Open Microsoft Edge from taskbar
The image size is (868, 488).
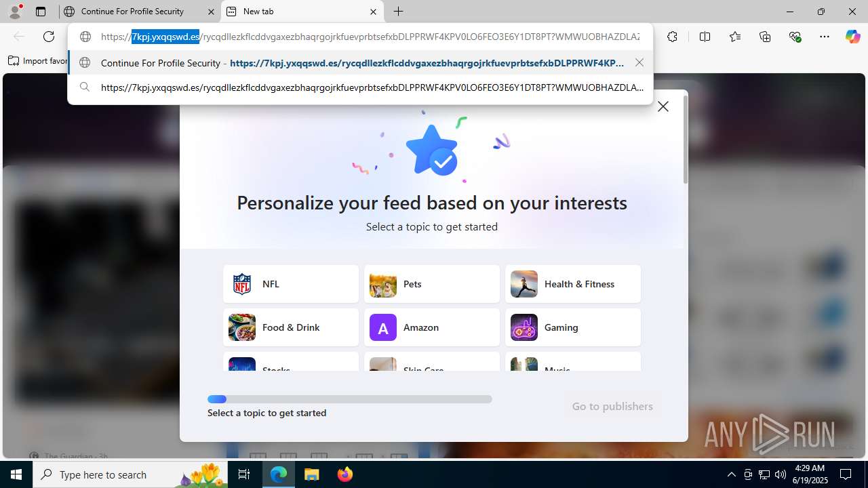click(279, 474)
